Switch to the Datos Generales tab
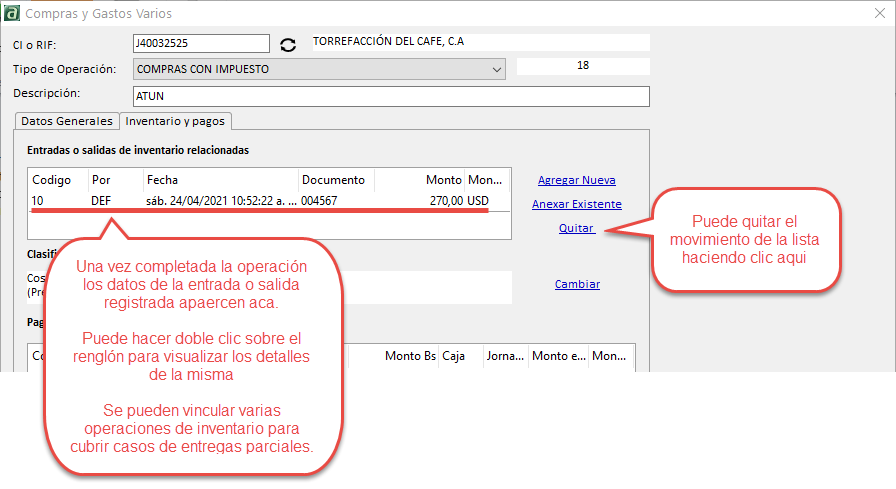896x489 pixels. 67,121
